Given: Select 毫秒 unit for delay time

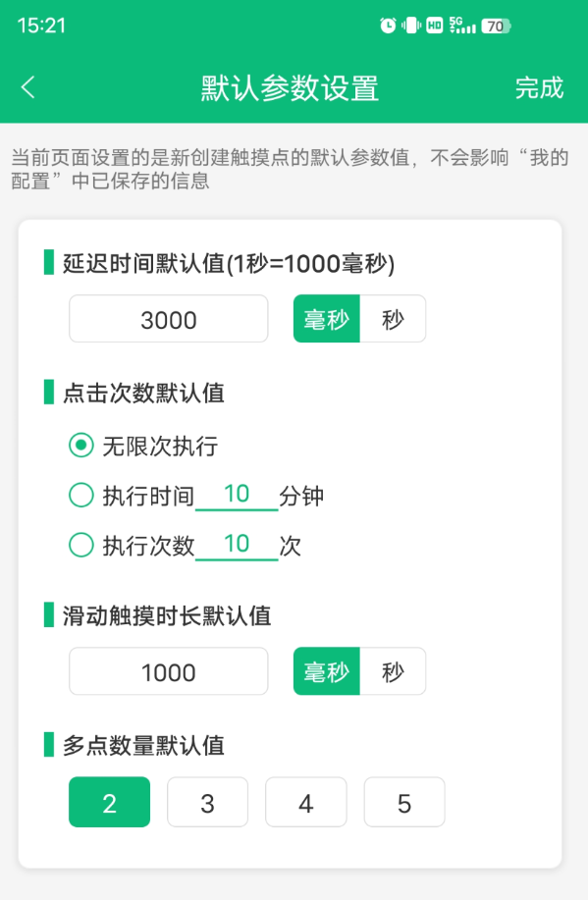Looking at the screenshot, I should pos(327,319).
